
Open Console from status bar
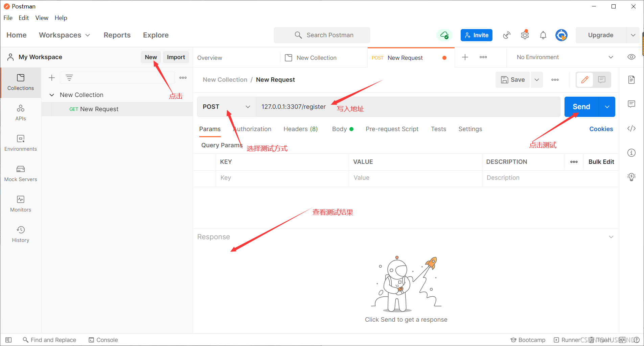[103, 340]
